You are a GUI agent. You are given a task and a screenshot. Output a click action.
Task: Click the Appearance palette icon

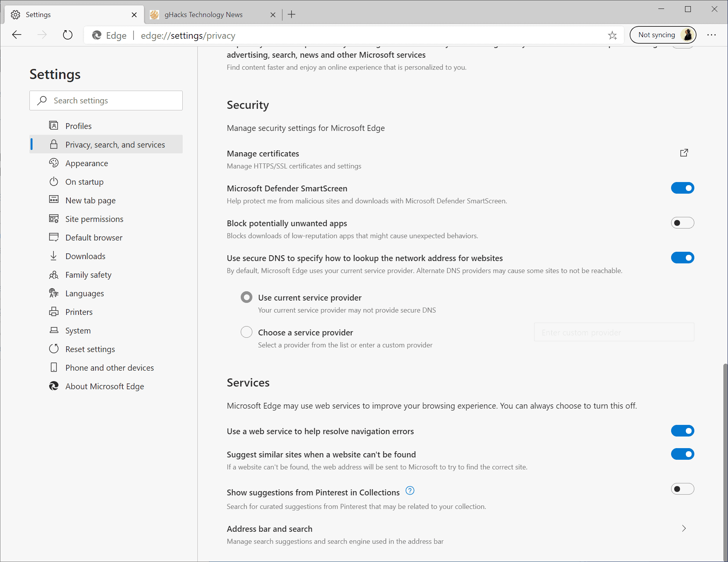[54, 163]
